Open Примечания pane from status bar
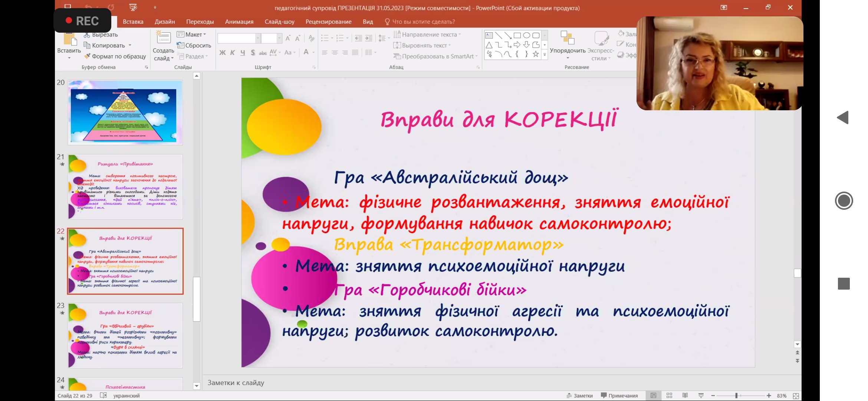The image size is (868, 401). [619, 396]
